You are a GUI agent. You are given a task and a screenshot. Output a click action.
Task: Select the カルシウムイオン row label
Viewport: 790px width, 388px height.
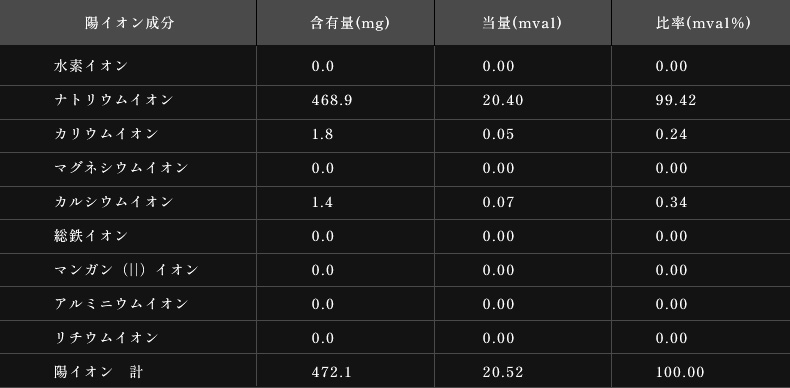coord(113,202)
